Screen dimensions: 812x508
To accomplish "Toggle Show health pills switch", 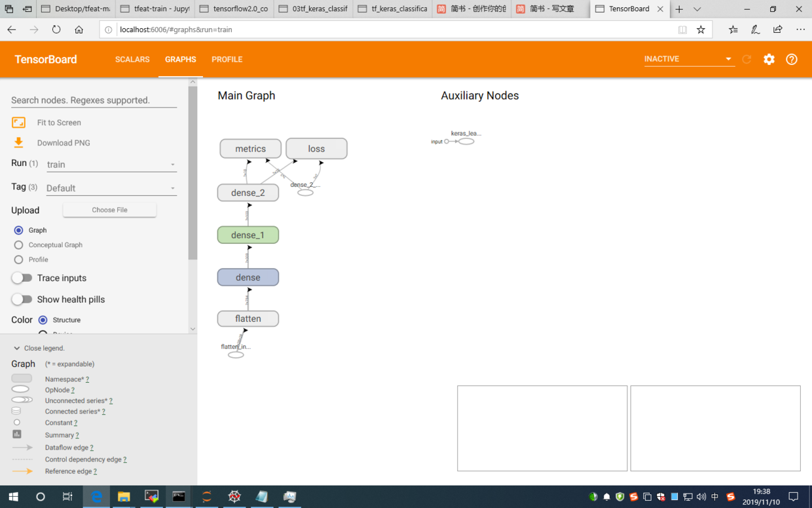I will [22, 299].
